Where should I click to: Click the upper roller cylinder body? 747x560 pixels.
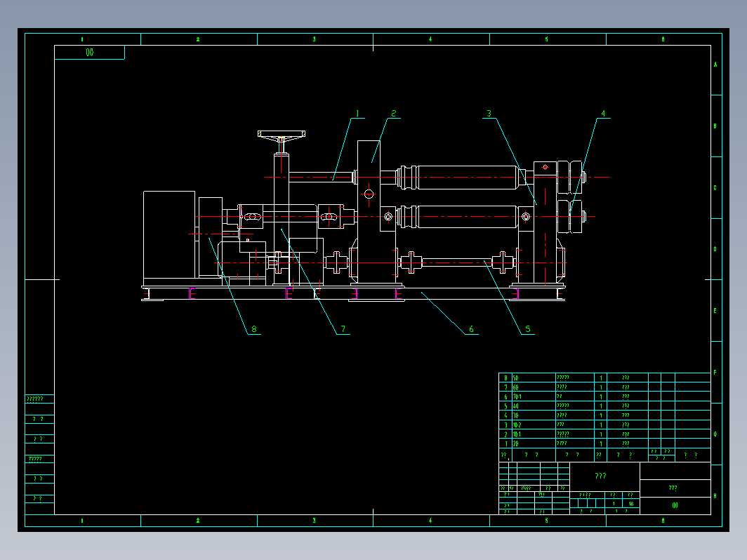pos(467,178)
